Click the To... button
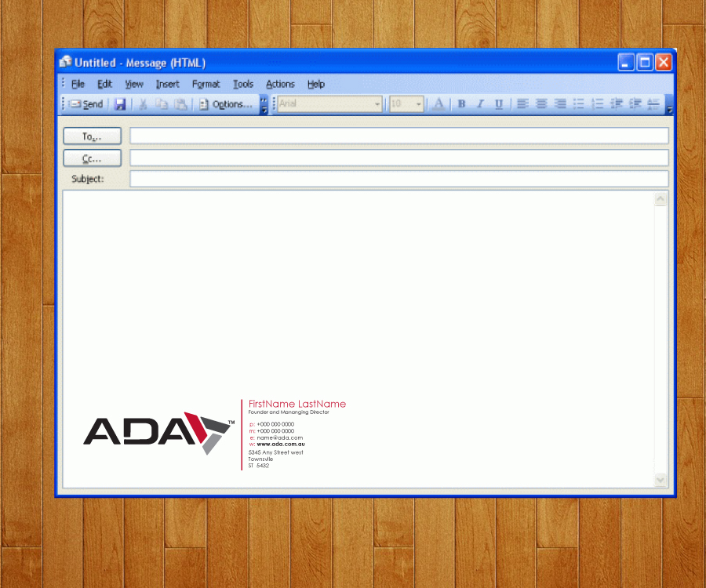Viewport: 706px width, 588px height. (93, 136)
